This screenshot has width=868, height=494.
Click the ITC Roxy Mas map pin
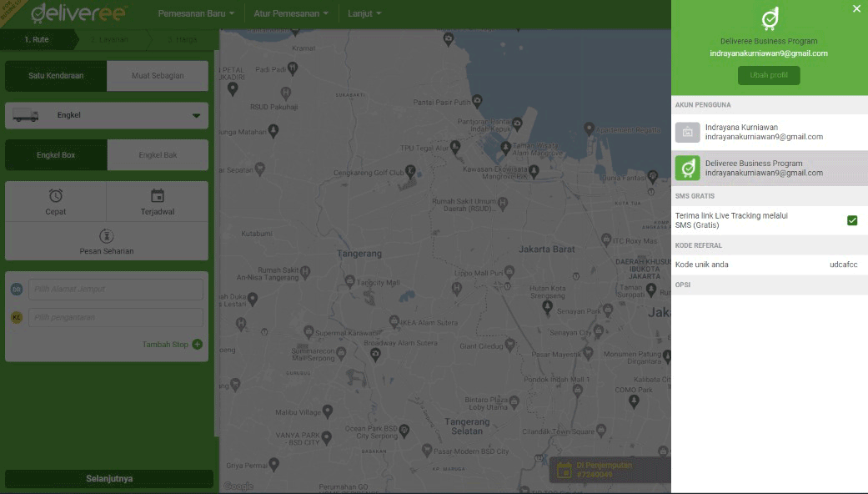click(x=606, y=239)
